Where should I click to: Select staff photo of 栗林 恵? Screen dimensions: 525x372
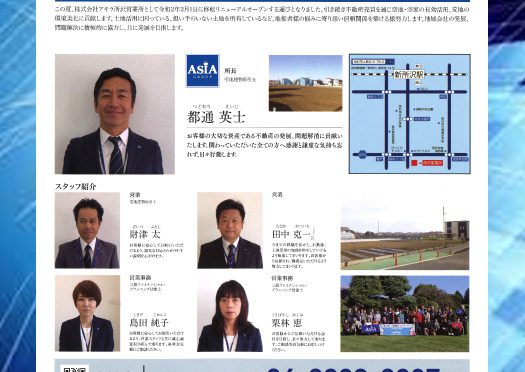click(x=230, y=313)
